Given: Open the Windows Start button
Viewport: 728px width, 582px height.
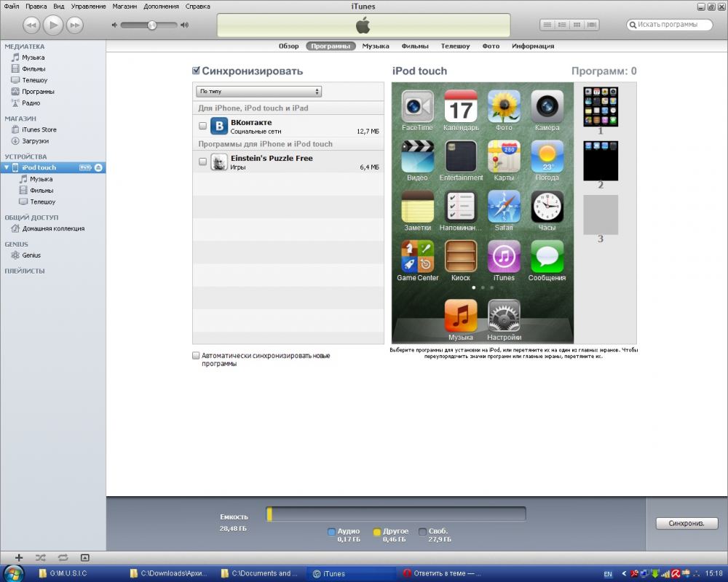Looking at the screenshot, I should [x=13, y=574].
